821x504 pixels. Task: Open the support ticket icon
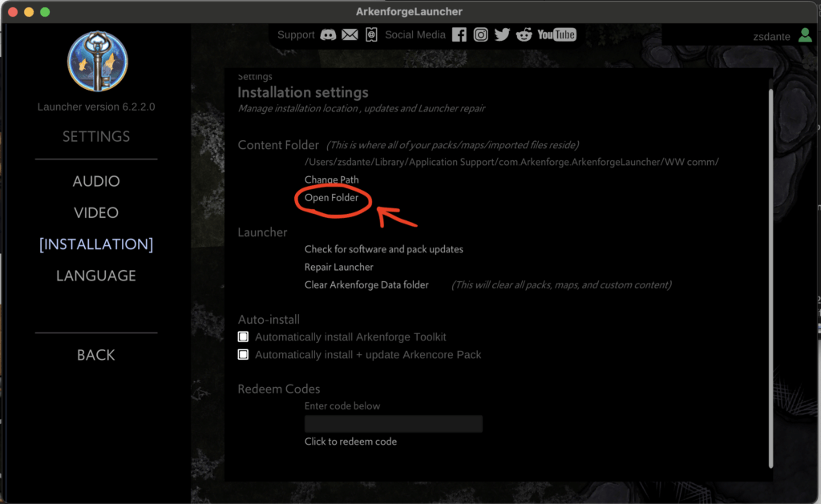pos(370,34)
